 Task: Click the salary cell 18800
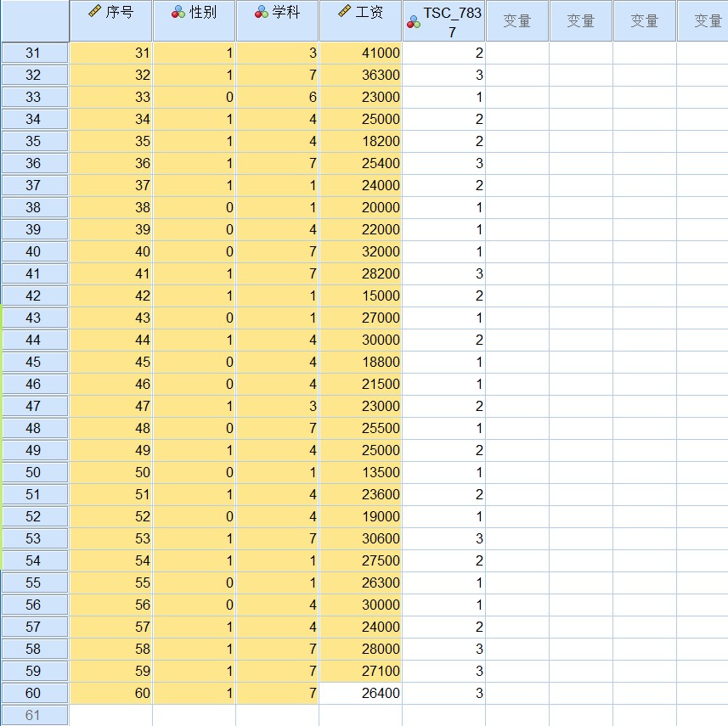360,362
